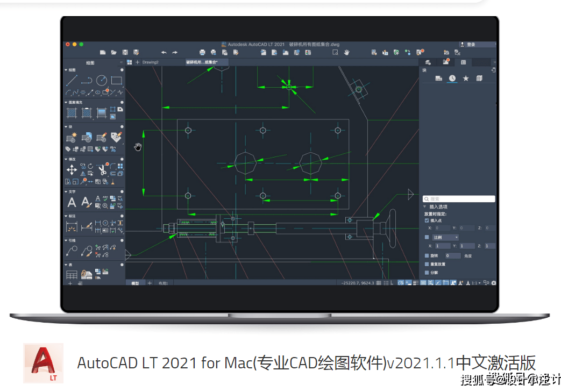
Task: Switch to the 布局1 layout tab
Action: point(163,283)
